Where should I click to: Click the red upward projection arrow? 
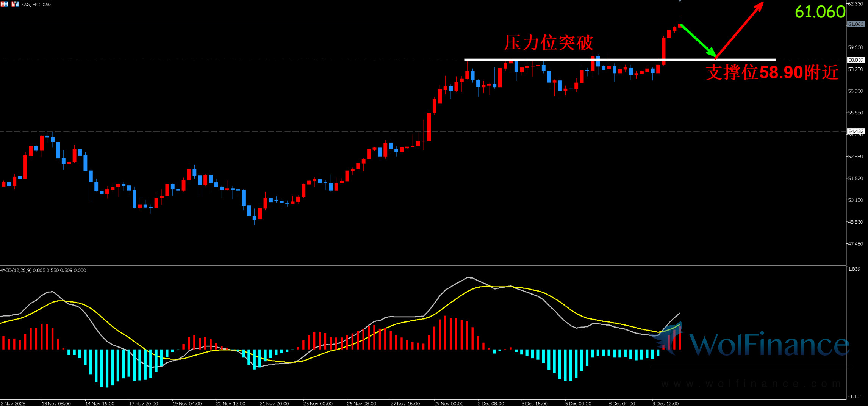point(739,30)
